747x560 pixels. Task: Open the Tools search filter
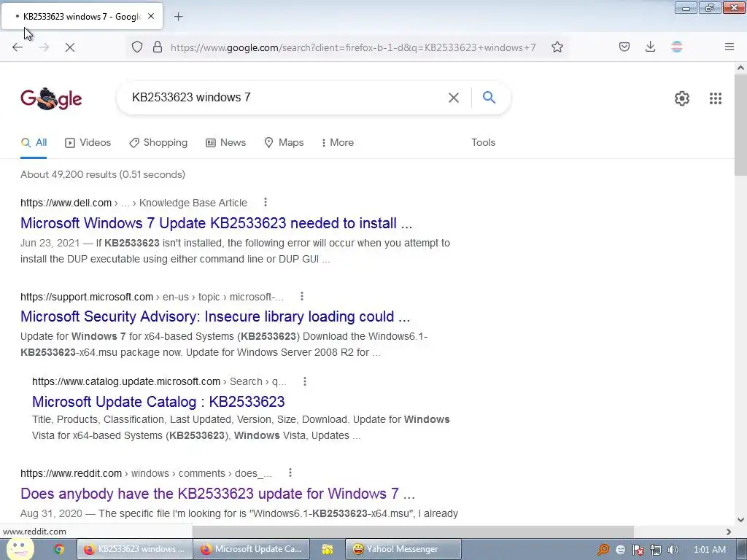click(x=484, y=143)
